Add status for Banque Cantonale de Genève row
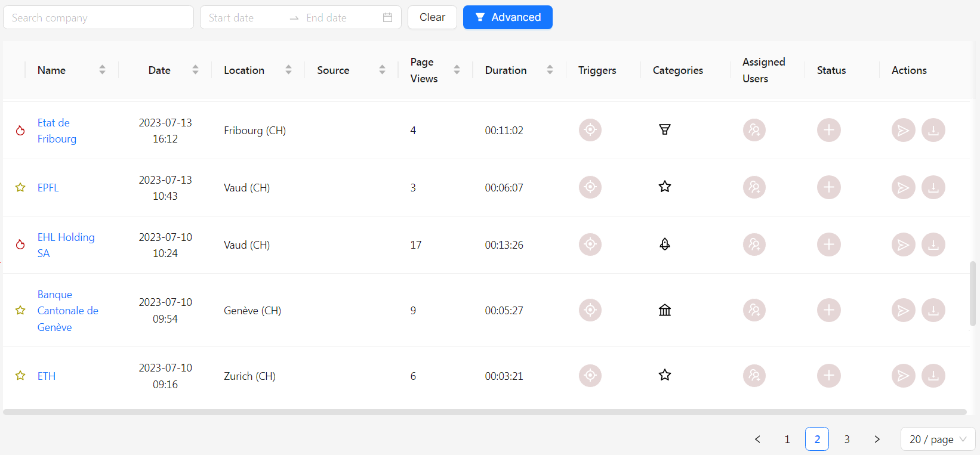980x455 pixels. coord(829,310)
